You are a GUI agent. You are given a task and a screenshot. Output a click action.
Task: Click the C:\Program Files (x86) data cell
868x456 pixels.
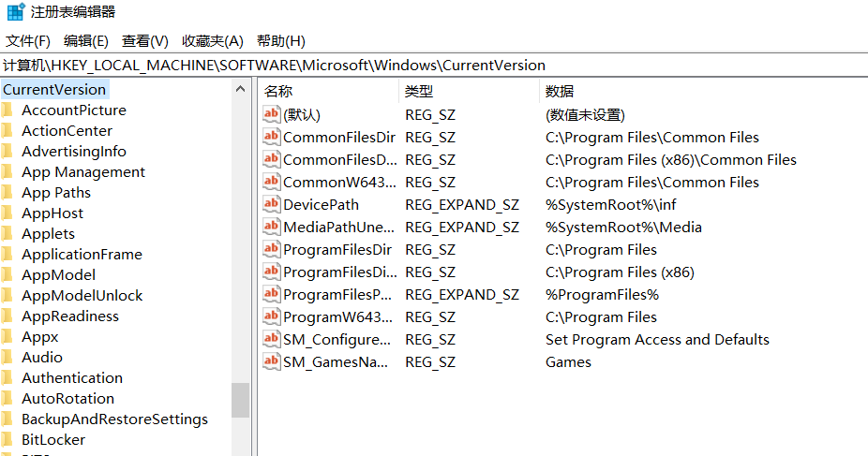tap(620, 272)
